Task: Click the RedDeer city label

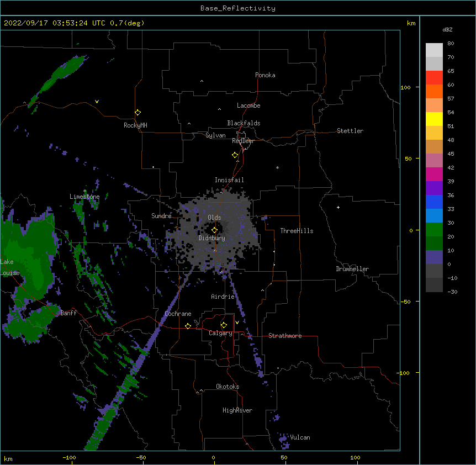Action: 243,141
